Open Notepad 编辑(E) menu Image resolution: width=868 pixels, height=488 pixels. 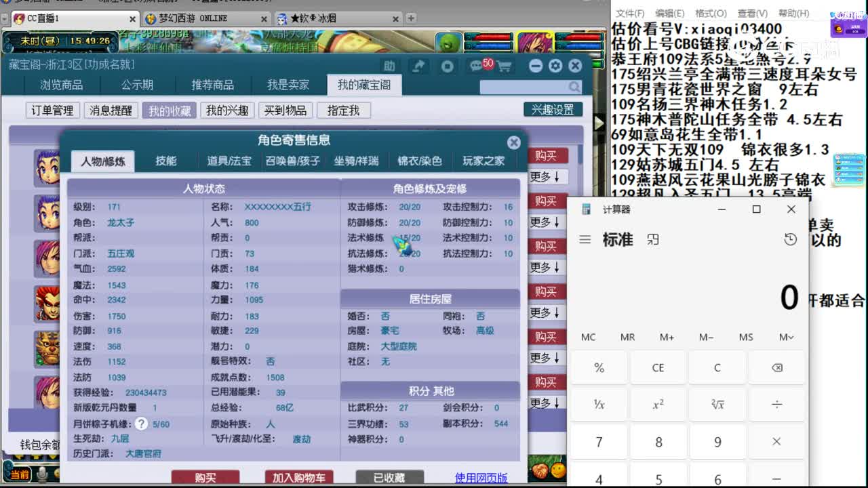[669, 13]
